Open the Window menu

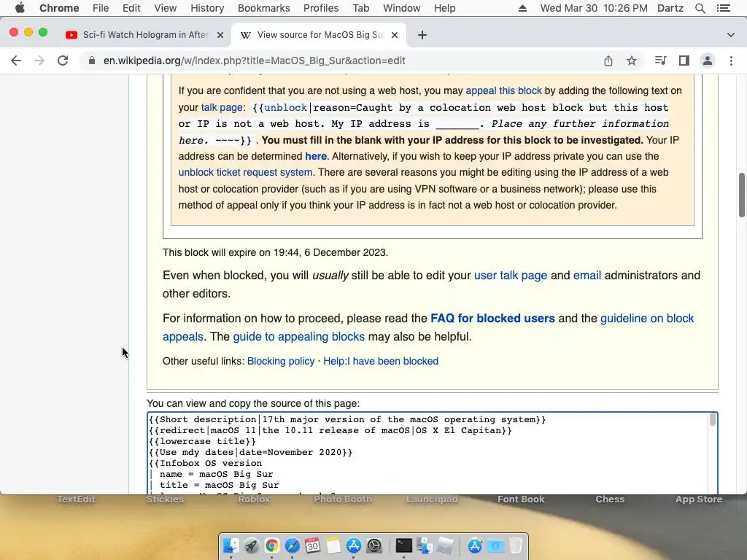pyautogui.click(x=402, y=8)
